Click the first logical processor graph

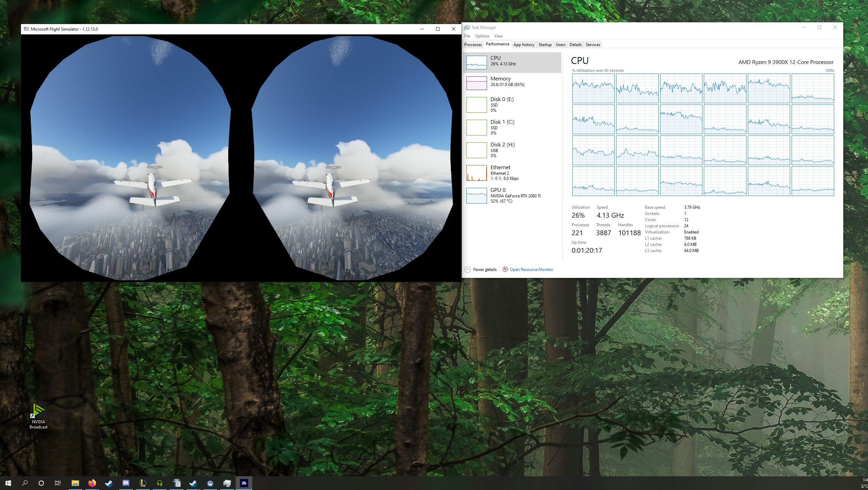pos(593,88)
